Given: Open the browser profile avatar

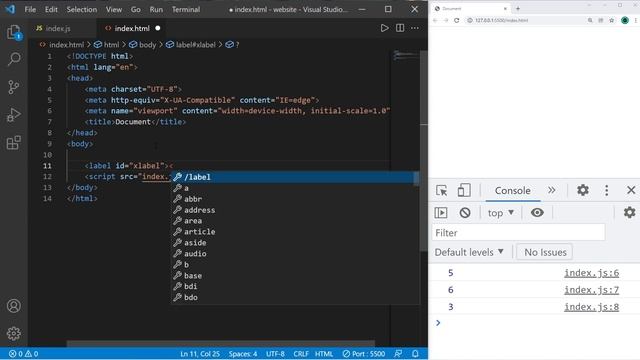Looking at the screenshot, I should pyautogui.click(x=624, y=20).
